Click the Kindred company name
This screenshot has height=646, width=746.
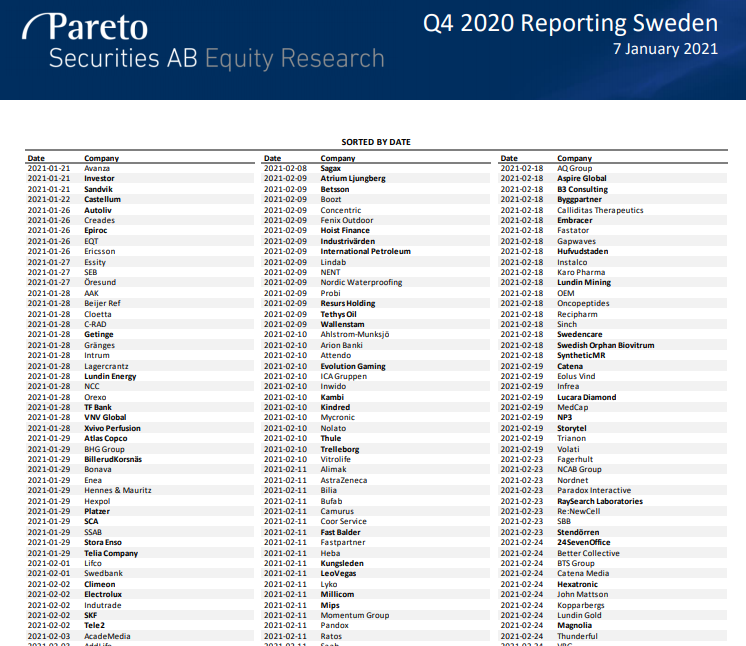(335, 407)
